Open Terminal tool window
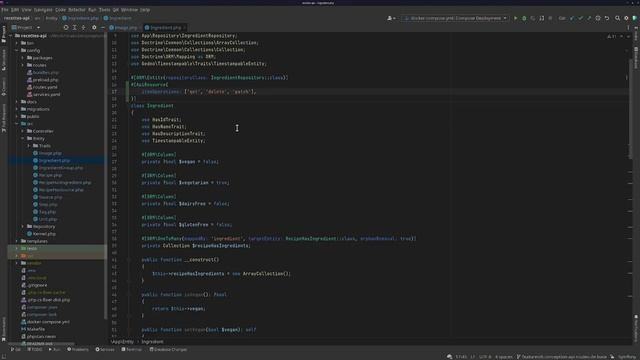The height and width of the screenshot is (360, 640). pos(131,349)
